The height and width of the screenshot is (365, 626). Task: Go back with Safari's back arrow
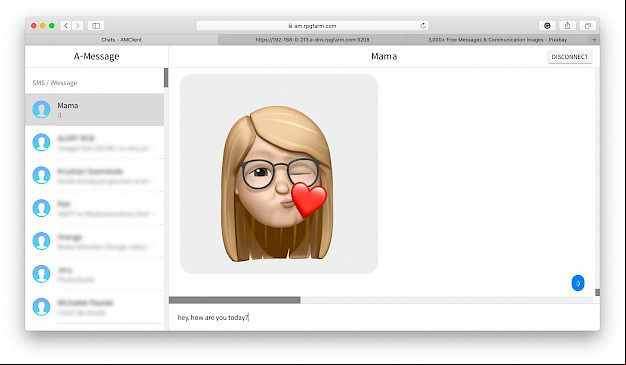[x=66, y=26]
